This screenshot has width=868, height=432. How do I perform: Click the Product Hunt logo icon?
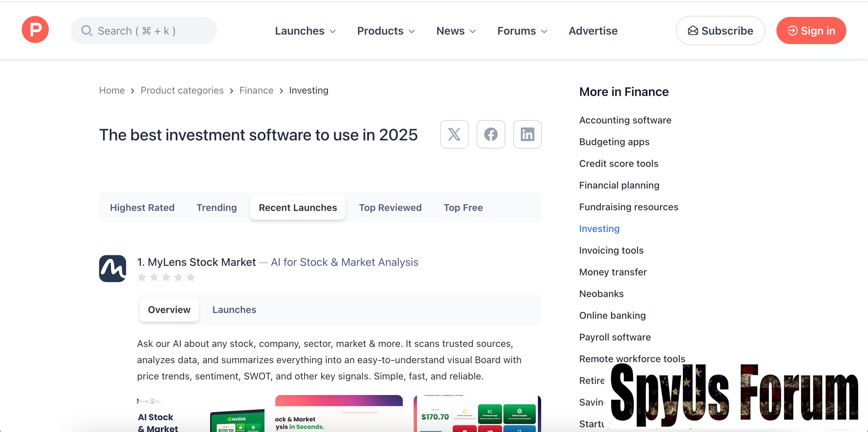click(35, 30)
